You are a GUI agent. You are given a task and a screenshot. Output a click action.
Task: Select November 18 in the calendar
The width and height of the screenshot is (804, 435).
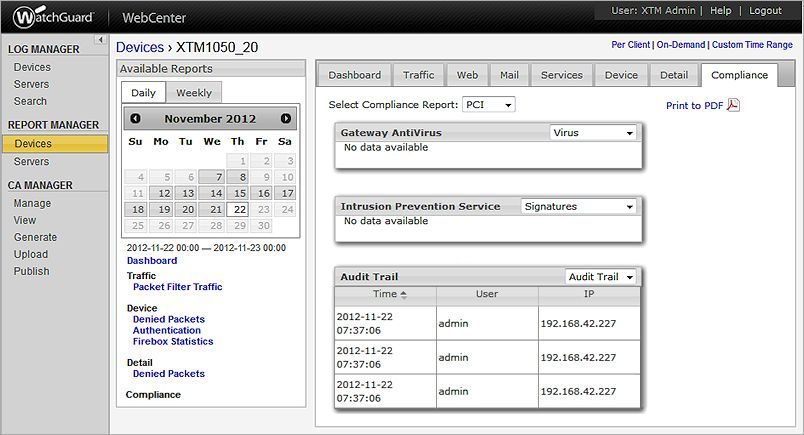click(136, 209)
